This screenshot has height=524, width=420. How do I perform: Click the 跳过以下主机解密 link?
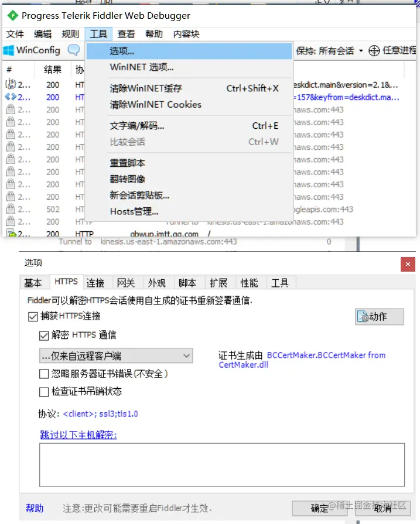point(78,435)
